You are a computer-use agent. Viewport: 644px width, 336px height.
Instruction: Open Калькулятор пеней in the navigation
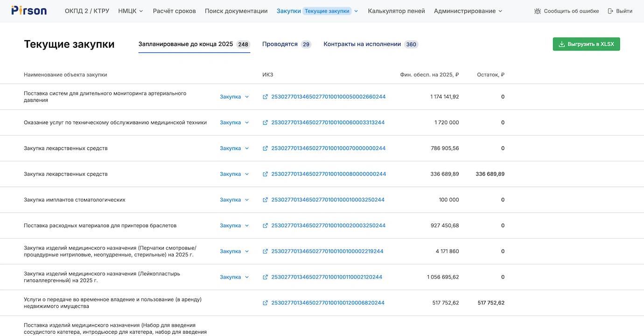(x=396, y=11)
